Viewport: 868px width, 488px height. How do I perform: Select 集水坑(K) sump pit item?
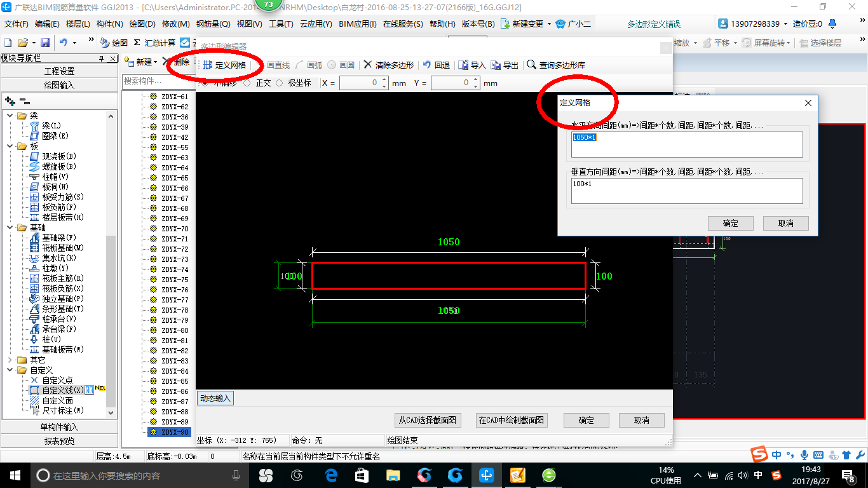59,258
